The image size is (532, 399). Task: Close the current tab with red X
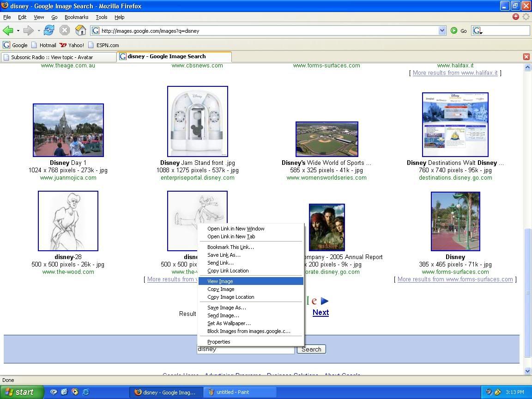pos(526,57)
